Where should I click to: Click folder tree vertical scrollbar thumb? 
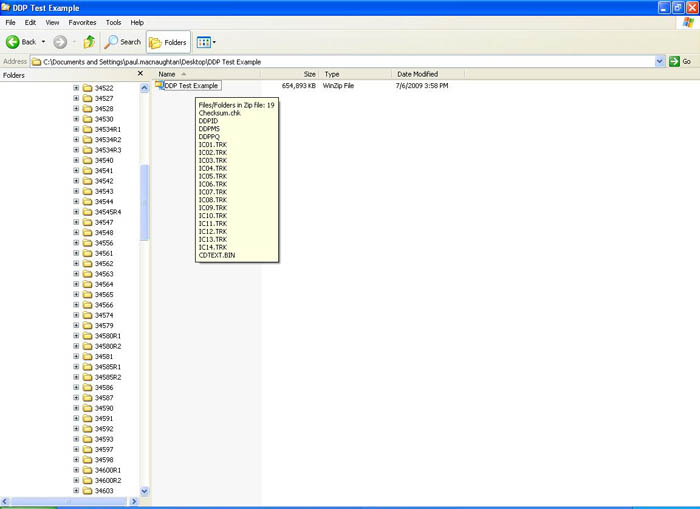(144, 203)
